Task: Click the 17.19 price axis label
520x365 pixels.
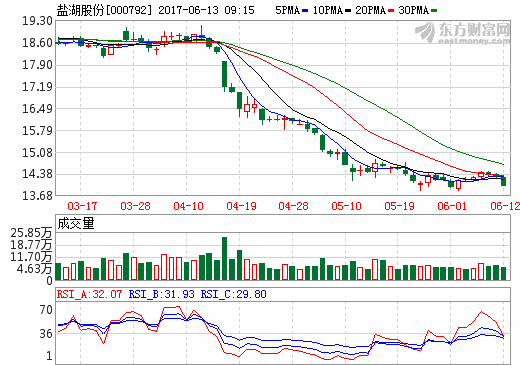Action: coord(38,87)
